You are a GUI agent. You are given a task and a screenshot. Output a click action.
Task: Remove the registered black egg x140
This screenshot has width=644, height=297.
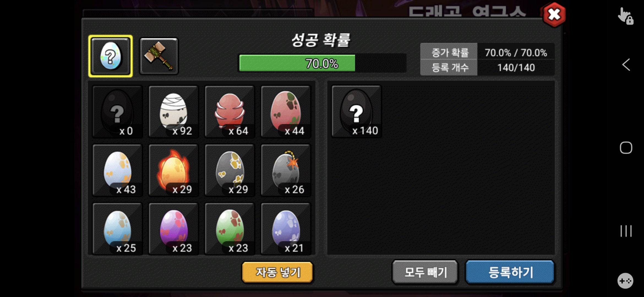coord(356,111)
